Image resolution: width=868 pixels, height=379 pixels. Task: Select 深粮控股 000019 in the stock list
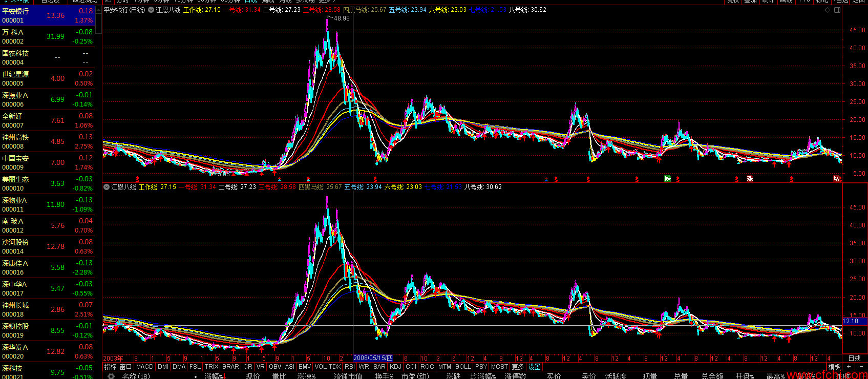tap(48, 330)
